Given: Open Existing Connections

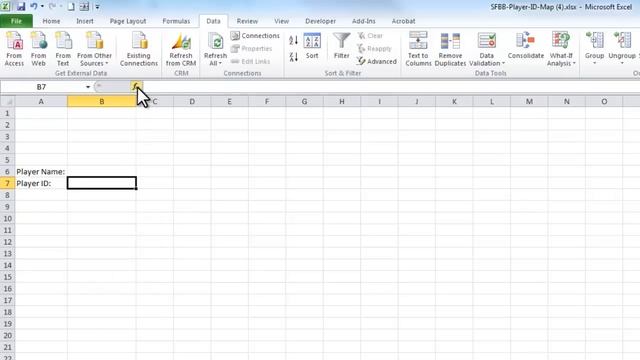Looking at the screenshot, I should point(139,49).
